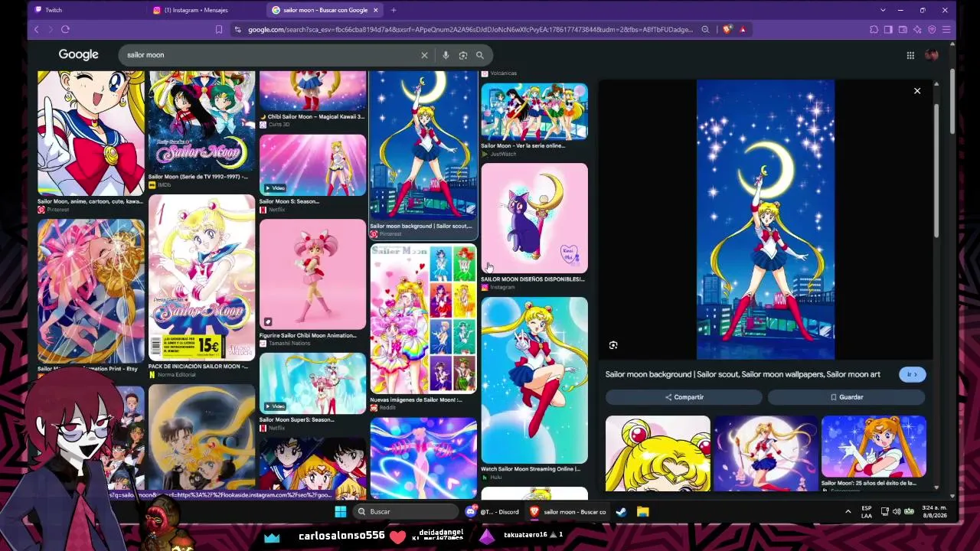Open the zoom control in the address bar
The width and height of the screenshot is (980, 551).
click(x=705, y=30)
